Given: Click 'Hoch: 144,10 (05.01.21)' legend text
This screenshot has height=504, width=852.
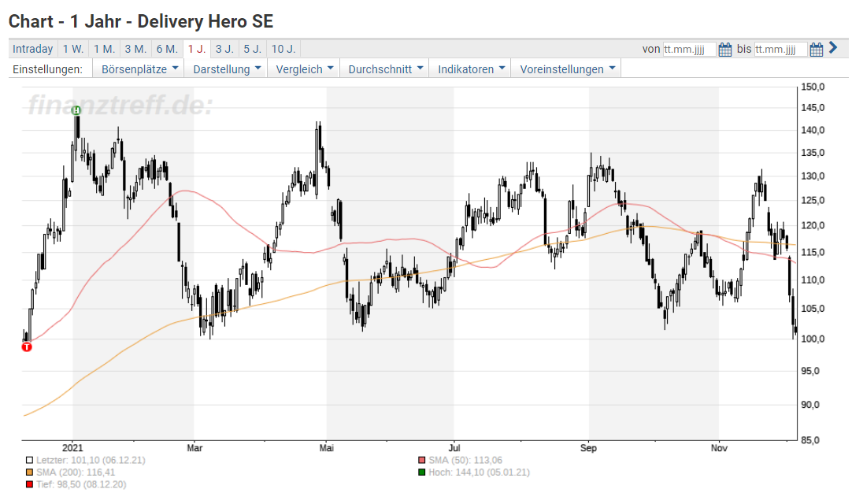Looking at the screenshot, I should 479,472.
